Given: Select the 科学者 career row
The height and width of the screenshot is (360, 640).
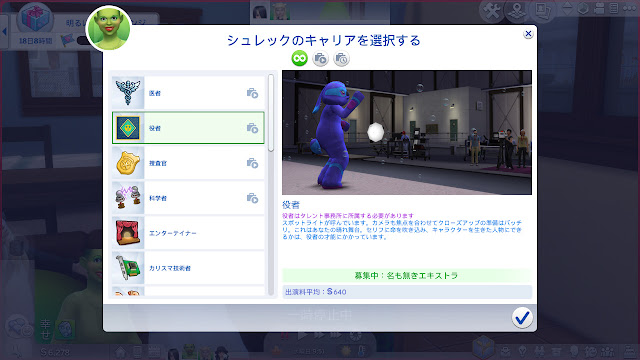Looking at the screenshot, I should [188, 198].
